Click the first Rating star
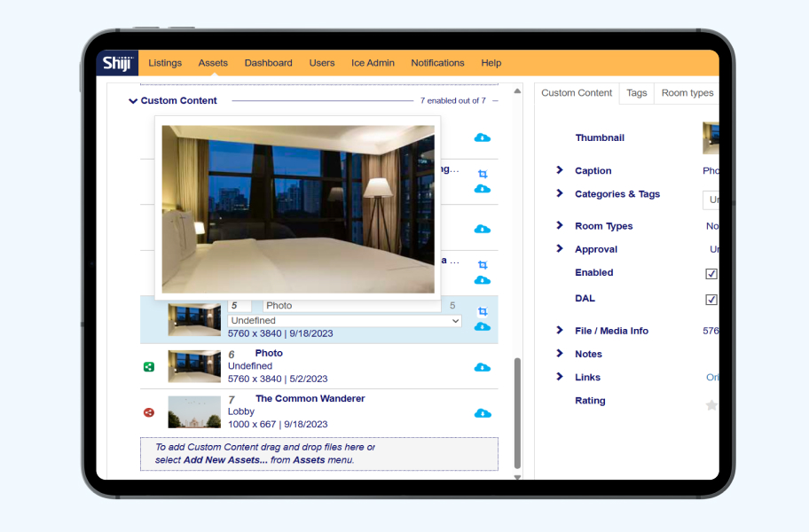The height and width of the screenshot is (532, 809). [x=711, y=405]
